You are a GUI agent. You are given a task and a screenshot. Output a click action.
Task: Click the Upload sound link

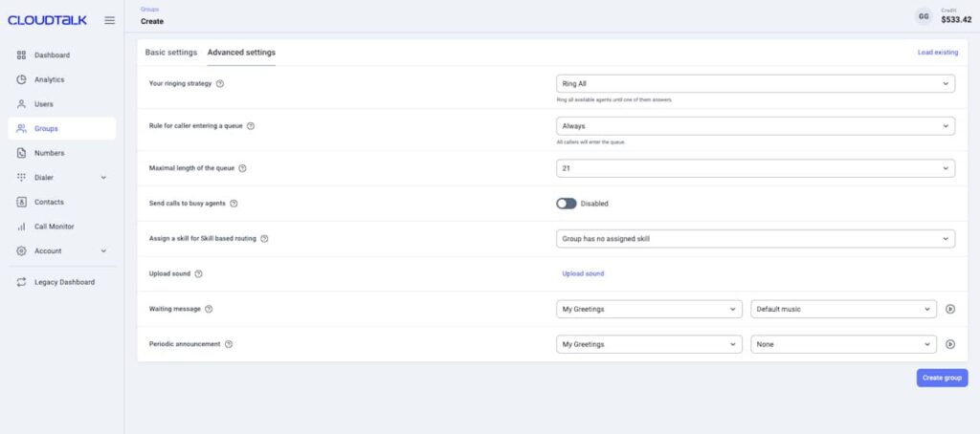[x=583, y=273]
